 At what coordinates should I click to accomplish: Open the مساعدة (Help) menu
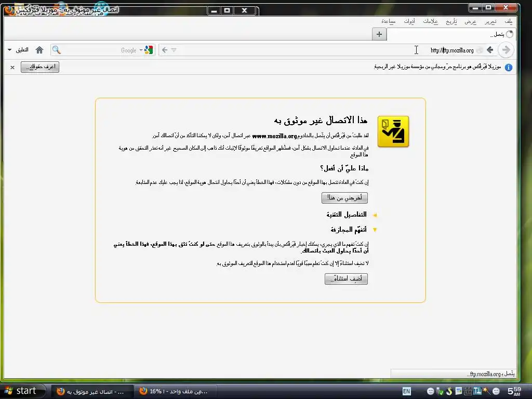tap(389, 21)
